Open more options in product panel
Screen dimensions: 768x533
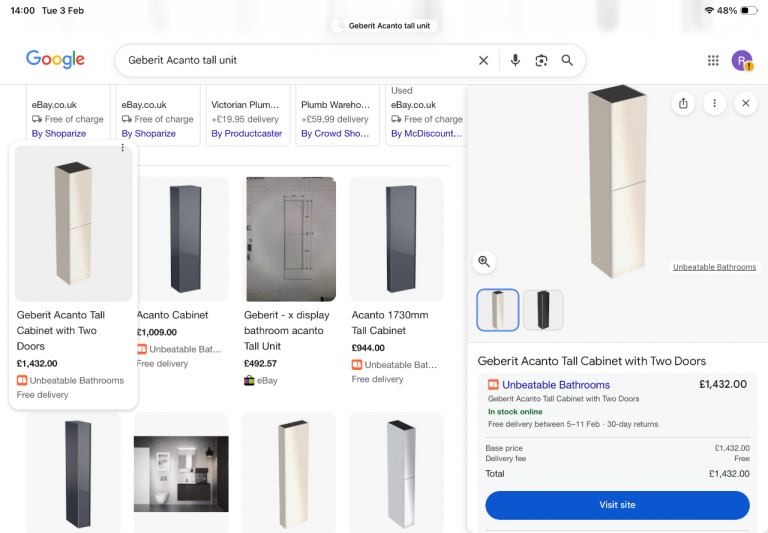[x=714, y=103]
